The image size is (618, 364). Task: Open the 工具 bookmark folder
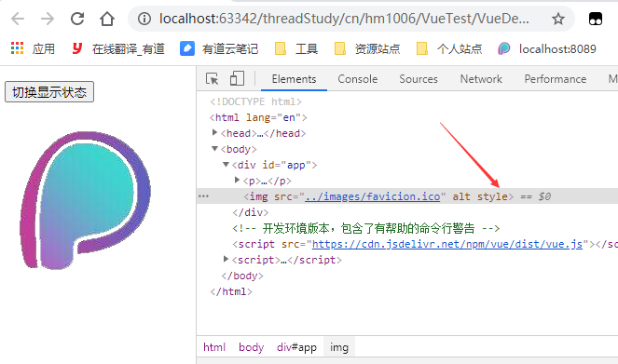(296, 48)
